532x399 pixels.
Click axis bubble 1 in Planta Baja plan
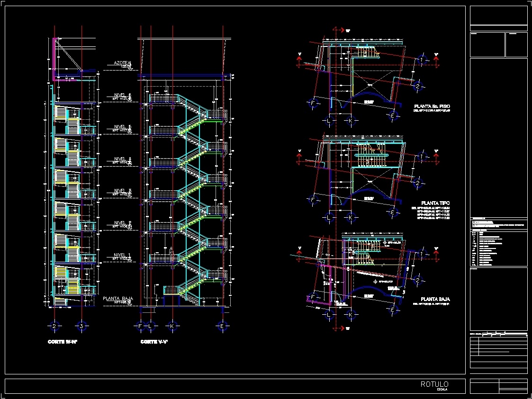point(422,254)
